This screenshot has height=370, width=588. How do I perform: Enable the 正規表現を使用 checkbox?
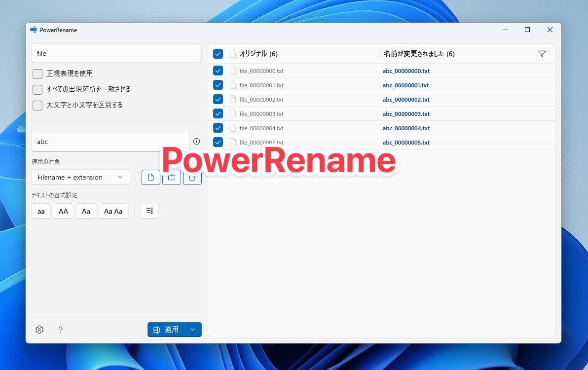[x=37, y=73]
